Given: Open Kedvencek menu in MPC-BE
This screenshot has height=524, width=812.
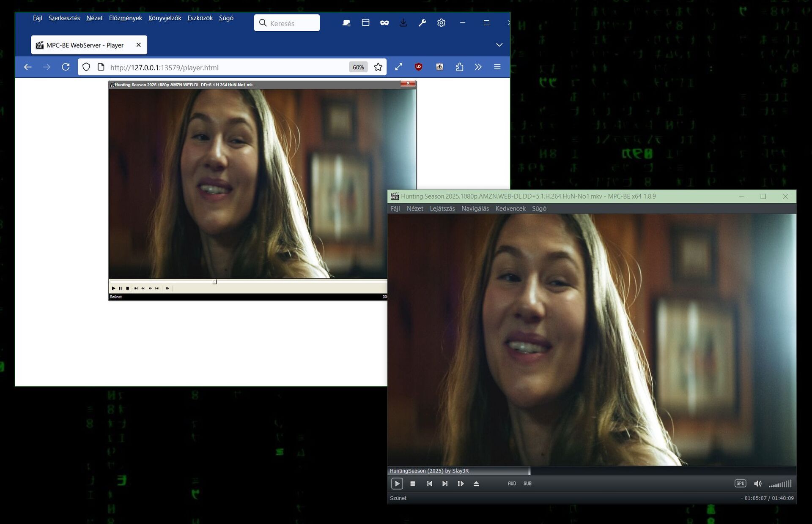Looking at the screenshot, I should 510,208.
